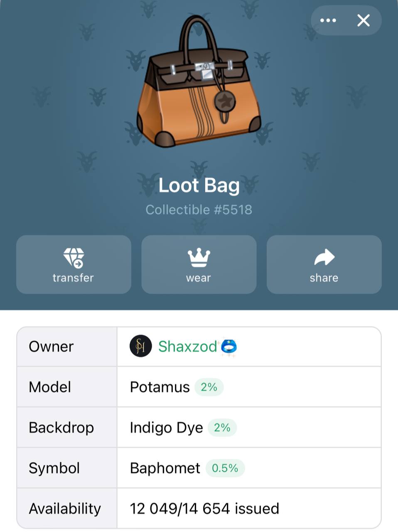The height and width of the screenshot is (532, 398).
Task: Close the Loot Bag collectible view
Action: click(x=364, y=20)
